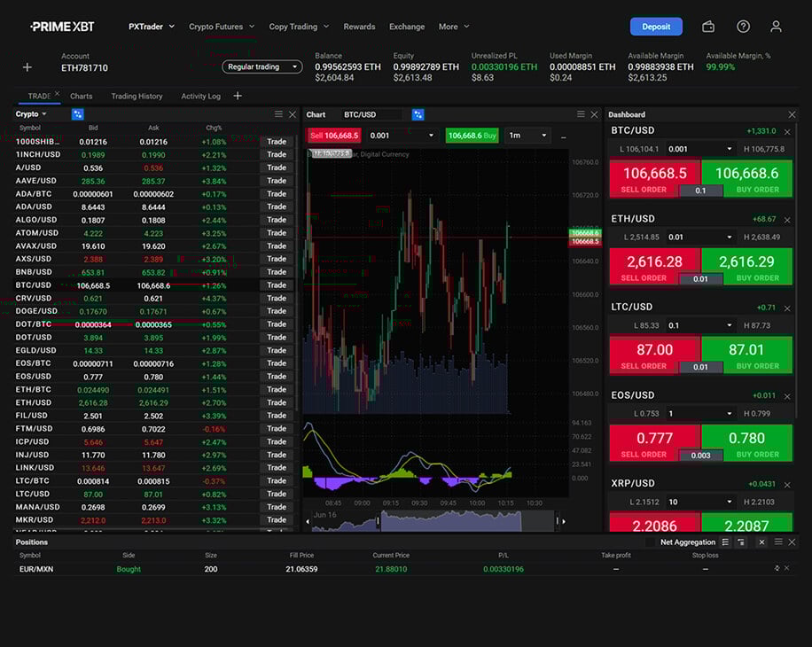
Task: Click Trade next to the ETH/USD row
Action: [276, 401]
